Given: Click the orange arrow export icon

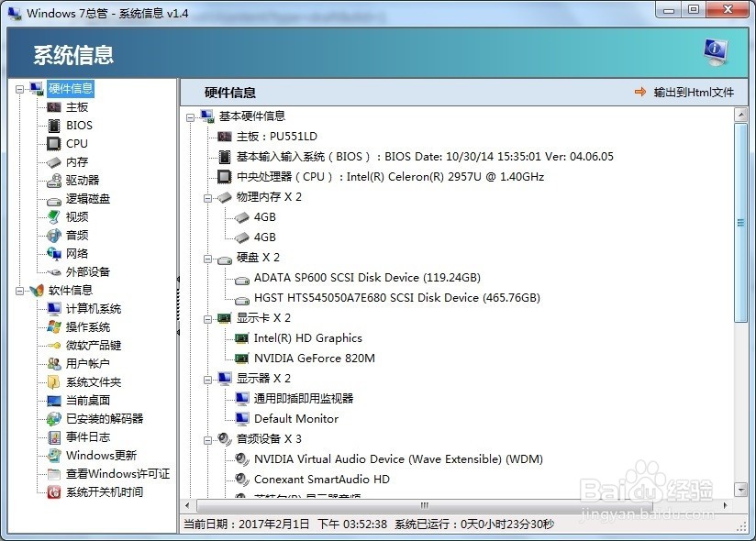Looking at the screenshot, I should pyautogui.click(x=640, y=92).
